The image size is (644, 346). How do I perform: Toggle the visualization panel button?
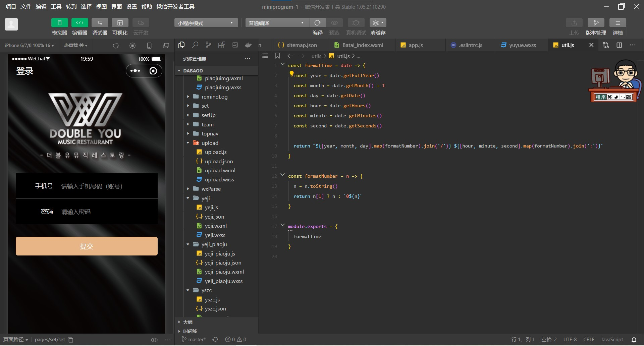(x=120, y=23)
